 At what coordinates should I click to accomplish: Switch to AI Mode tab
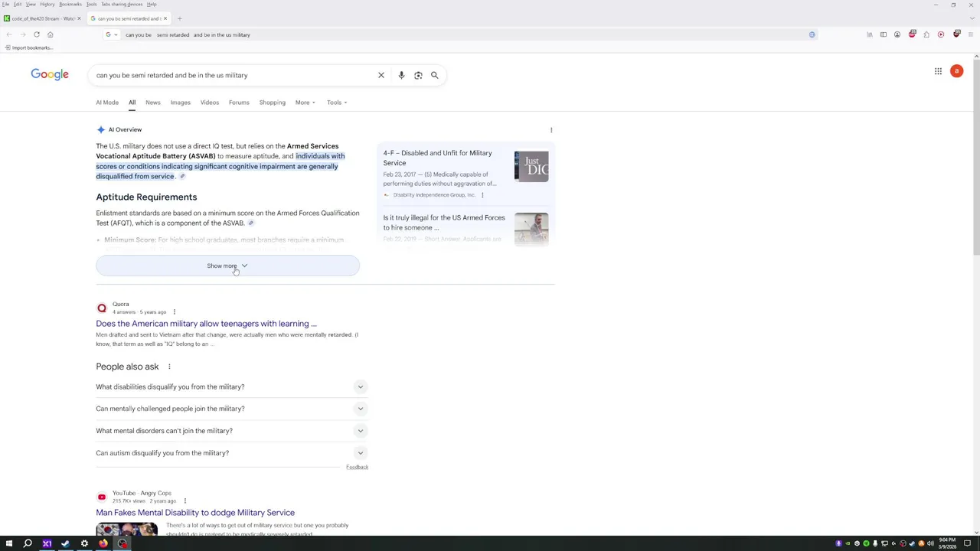[x=107, y=103]
